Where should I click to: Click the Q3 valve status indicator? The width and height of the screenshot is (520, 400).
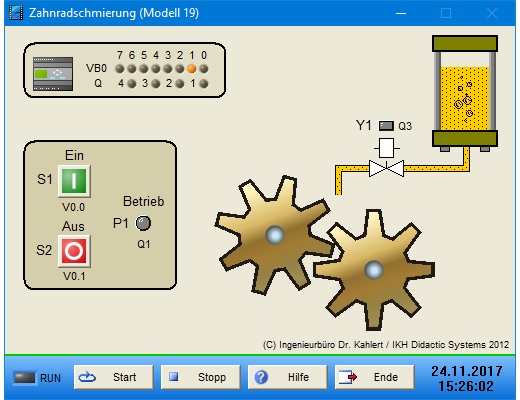click(386, 126)
